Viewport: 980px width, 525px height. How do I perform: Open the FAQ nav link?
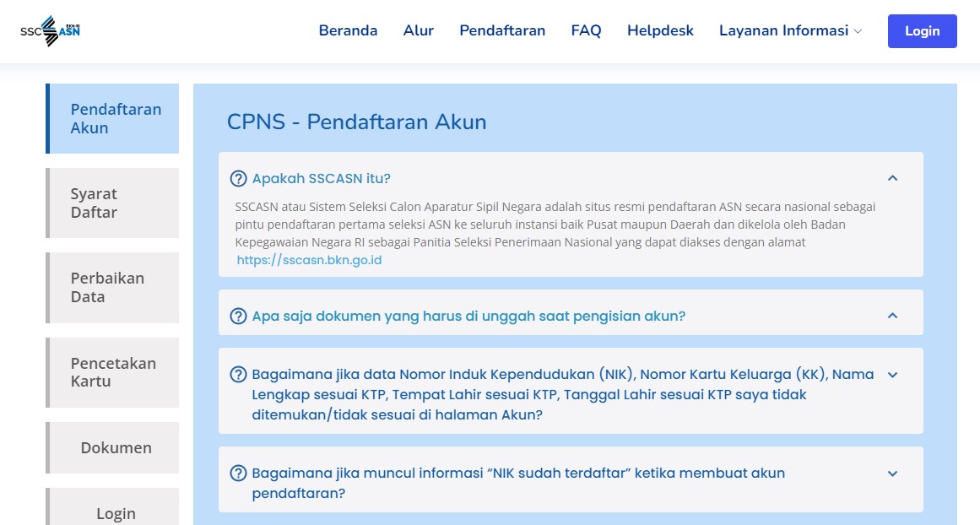[586, 30]
